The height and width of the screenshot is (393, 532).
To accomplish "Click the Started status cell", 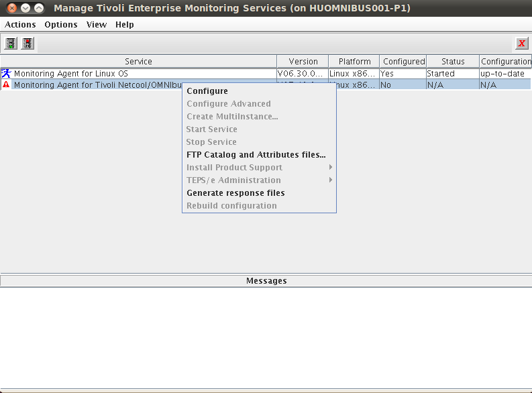I will 453,74.
